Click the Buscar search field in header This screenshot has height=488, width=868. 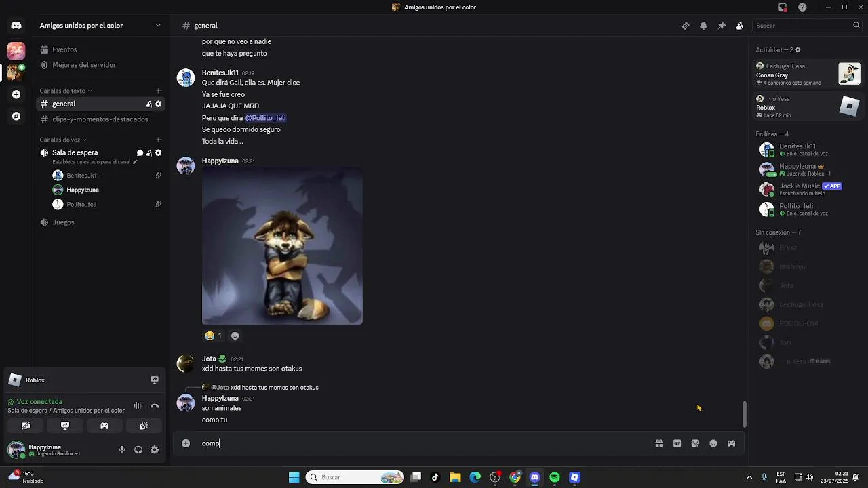[807, 26]
